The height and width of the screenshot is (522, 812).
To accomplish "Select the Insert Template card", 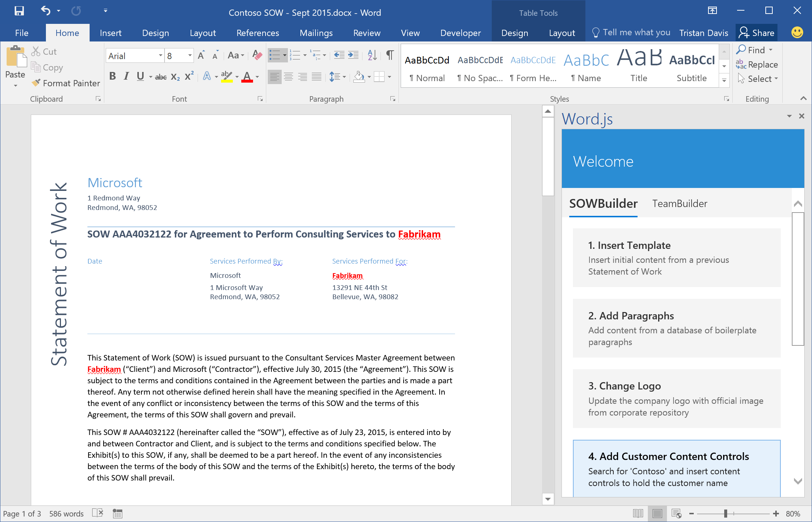I will 676,257.
